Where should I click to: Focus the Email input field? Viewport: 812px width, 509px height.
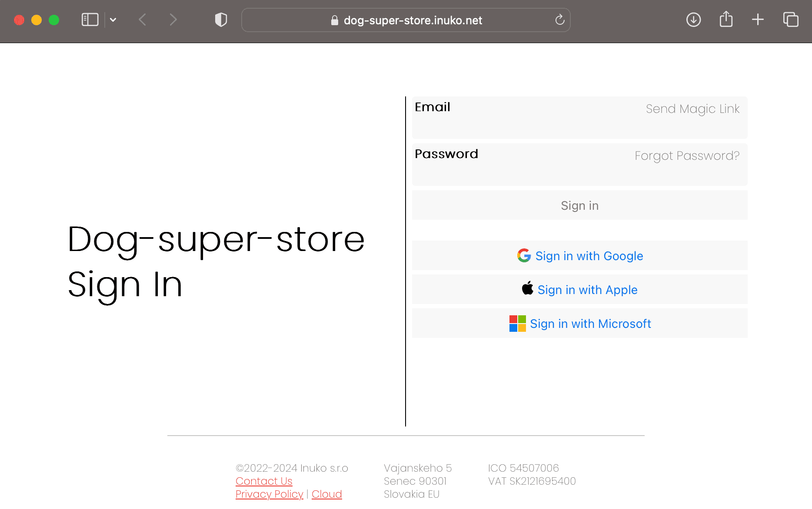(x=580, y=118)
